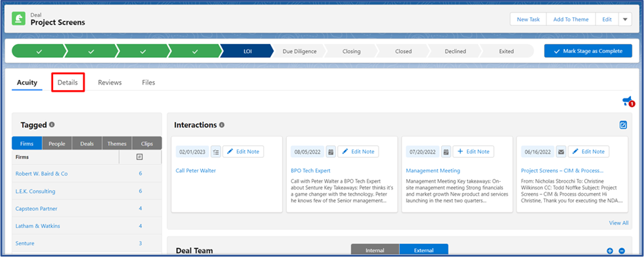644x257 pixels.
Task: Edit note for the 08/05/2022 interaction
Action: pyautogui.click(x=358, y=152)
